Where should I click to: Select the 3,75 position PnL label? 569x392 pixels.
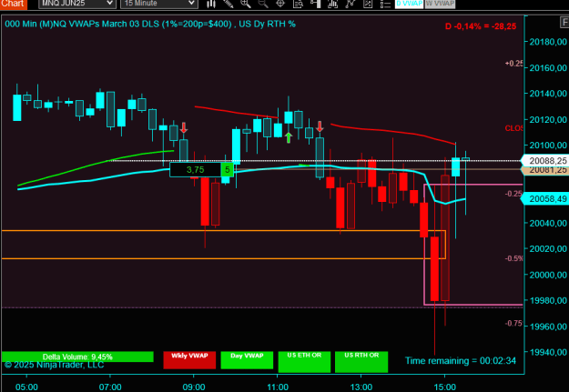(195, 170)
